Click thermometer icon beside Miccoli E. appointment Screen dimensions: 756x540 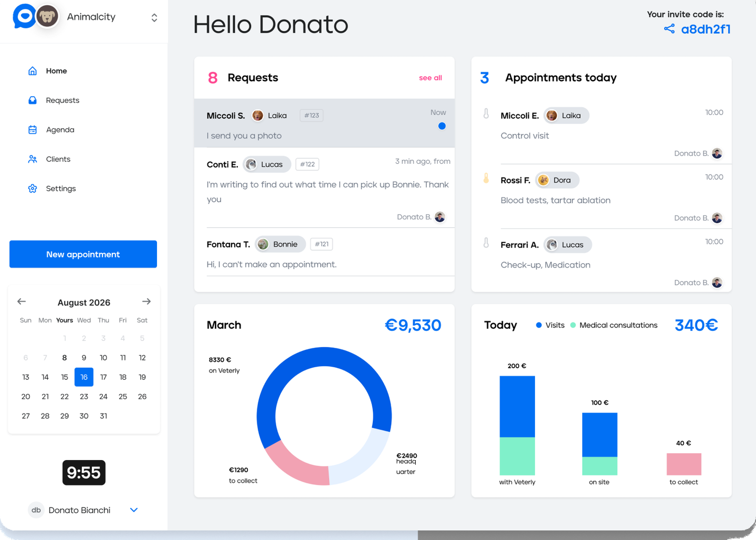486,113
